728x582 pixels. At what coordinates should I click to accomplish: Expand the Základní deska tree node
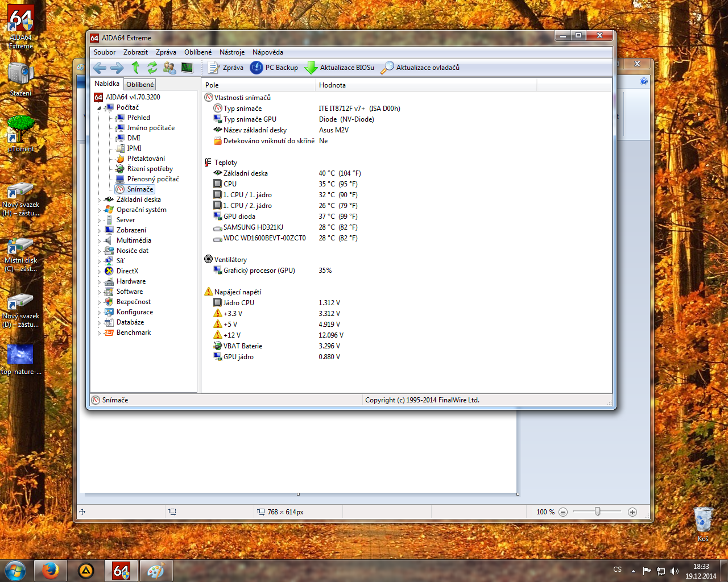(99, 200)
